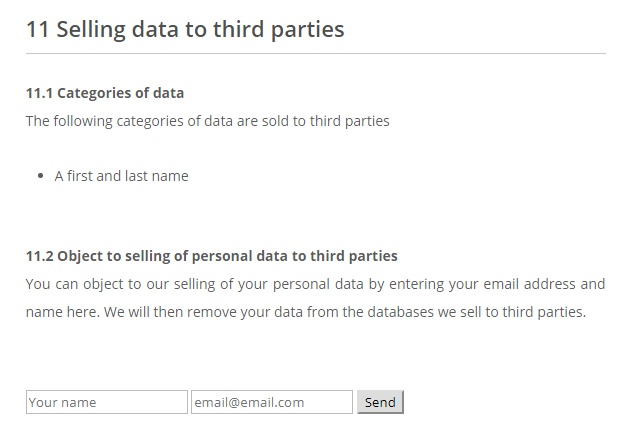622x425 pixels.
Task: Click "third parties." ending the last paragraph
Action: pos(544,312)
